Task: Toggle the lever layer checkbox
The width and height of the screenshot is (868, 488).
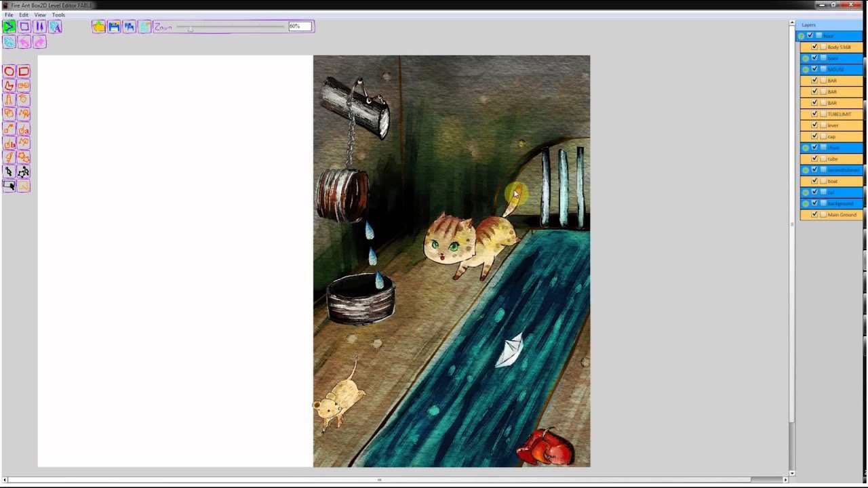Action: (814, 125)
